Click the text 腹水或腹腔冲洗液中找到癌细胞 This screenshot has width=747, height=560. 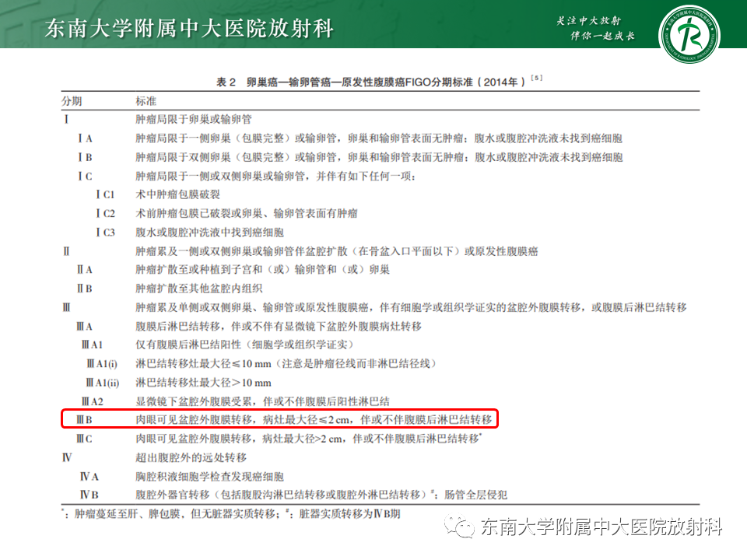click(209, 233)
